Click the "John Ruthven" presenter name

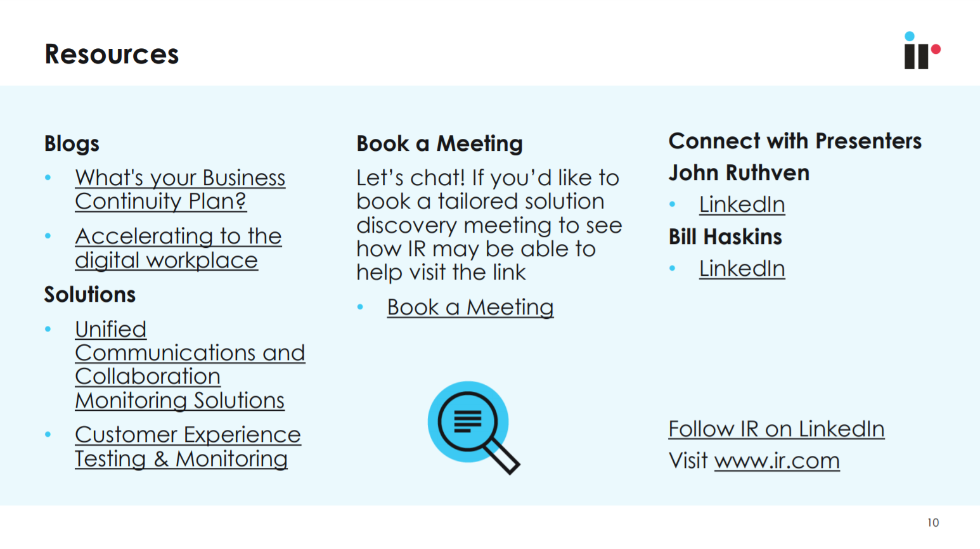pos(739,173)
